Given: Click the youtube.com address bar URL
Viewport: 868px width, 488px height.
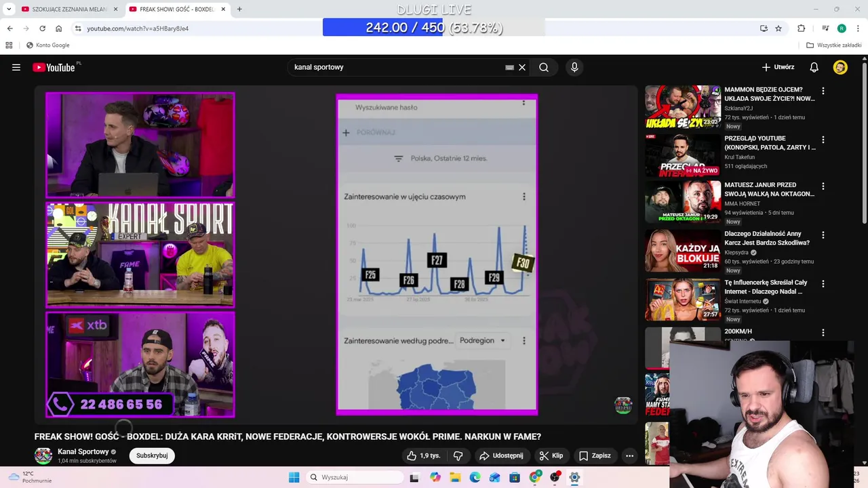Looking at the screenshot, I should pos(138,28).
